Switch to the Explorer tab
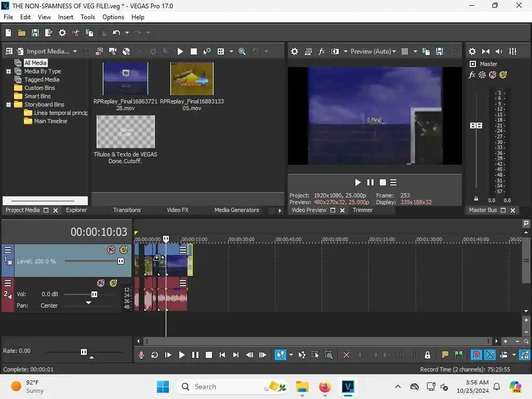This screenshot has width=532, height=399. (x=76, y=210)
